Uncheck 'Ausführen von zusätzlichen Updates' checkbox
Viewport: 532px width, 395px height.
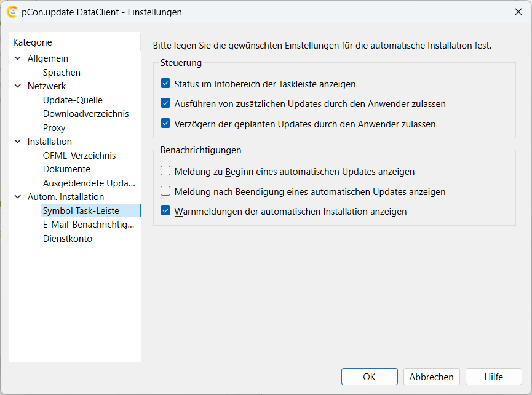click(165, 103)
